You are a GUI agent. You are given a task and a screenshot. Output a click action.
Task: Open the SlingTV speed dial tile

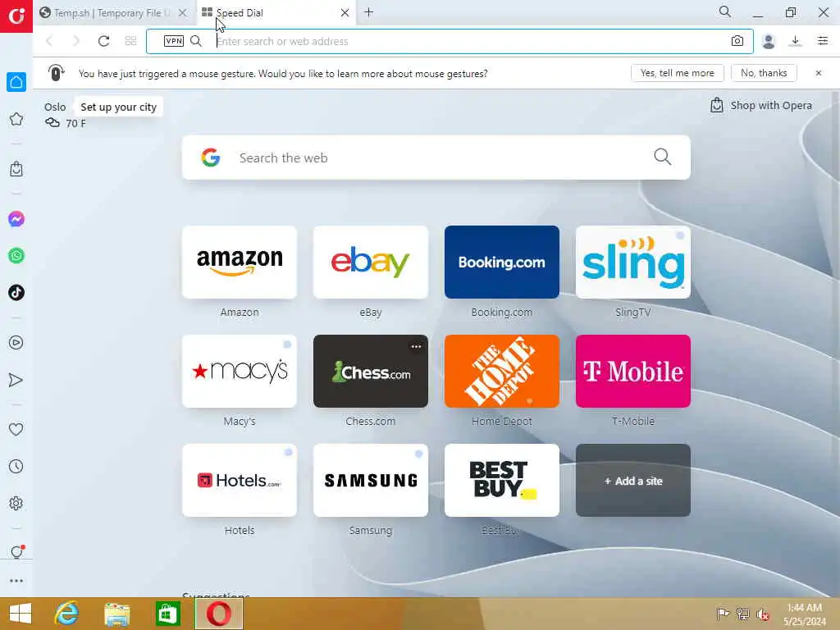[x=633, y=262]
